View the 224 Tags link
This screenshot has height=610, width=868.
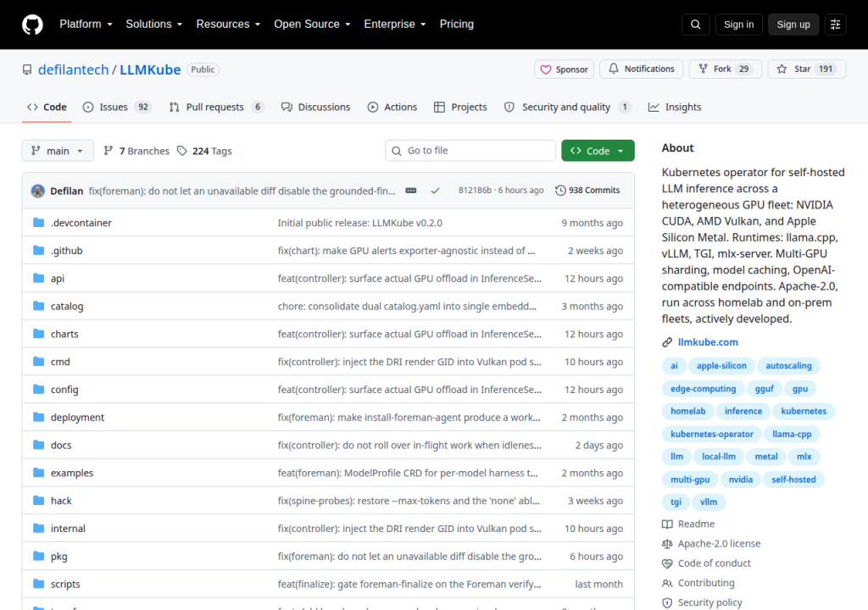point(204,151)
